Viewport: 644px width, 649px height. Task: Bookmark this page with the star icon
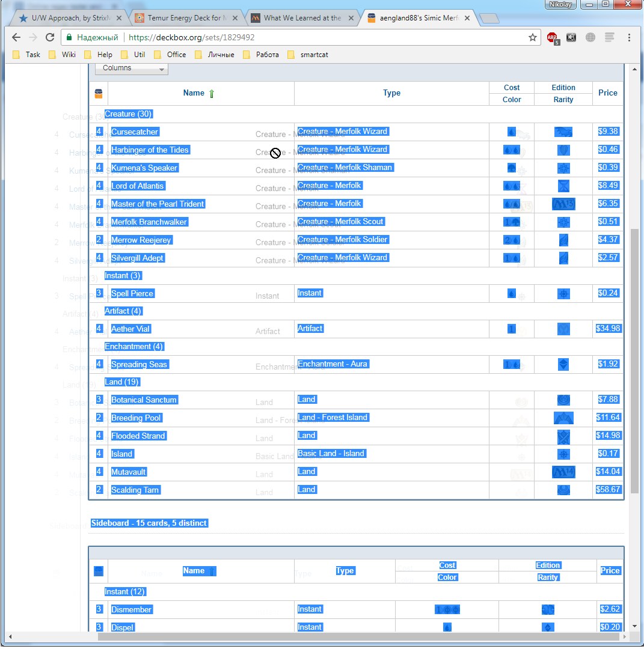[x=532, y=37]
